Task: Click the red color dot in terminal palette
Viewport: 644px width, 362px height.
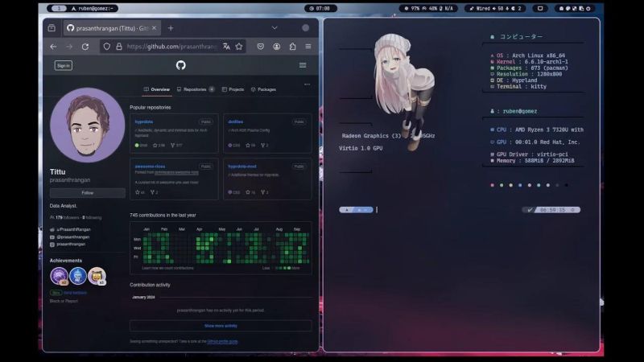Action: tap(492, 185)
